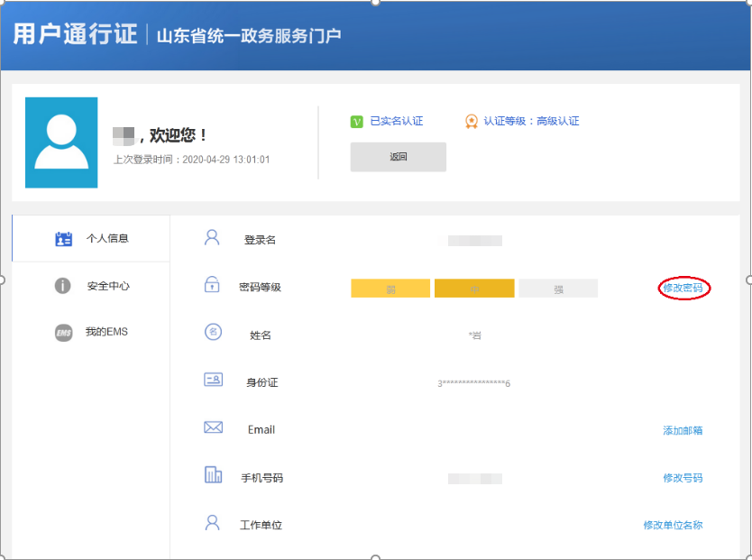Click the medal icon beside 认证等级
Image resolution: width=752 pixels, height=560 pixels.
471,121
